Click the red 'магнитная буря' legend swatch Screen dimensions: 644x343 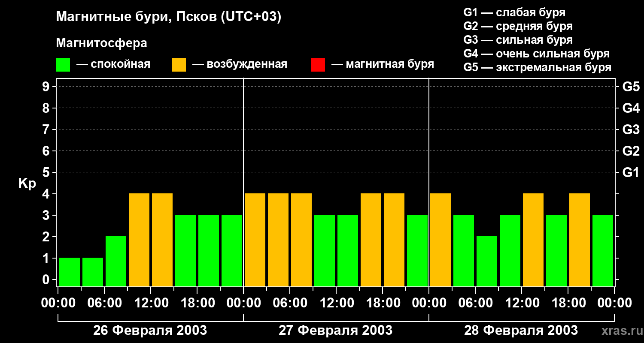[318, 65]
